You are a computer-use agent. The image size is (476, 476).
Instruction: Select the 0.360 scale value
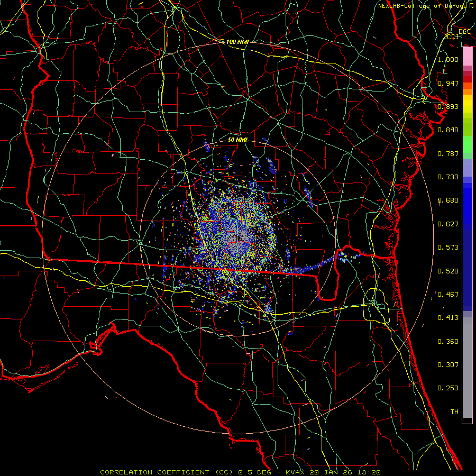click(448, 342)
